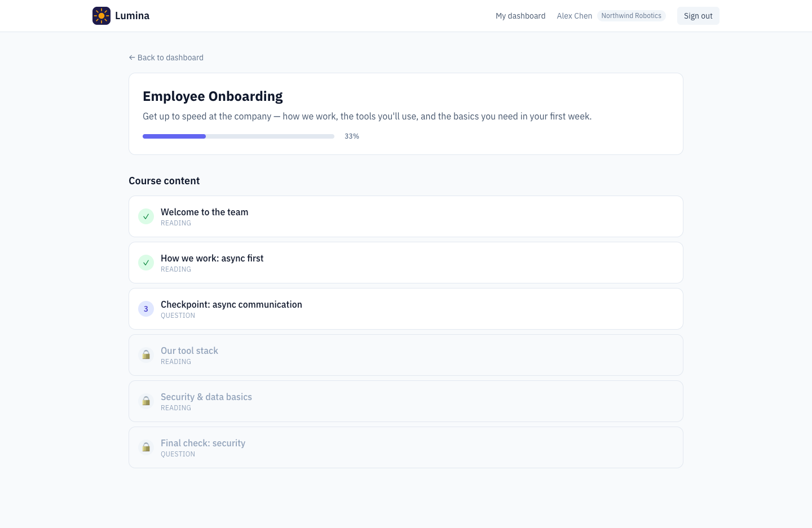The width and height of the screenshot is (812, 528).
Task: Click the Lumina brand name
Action: 132,16
